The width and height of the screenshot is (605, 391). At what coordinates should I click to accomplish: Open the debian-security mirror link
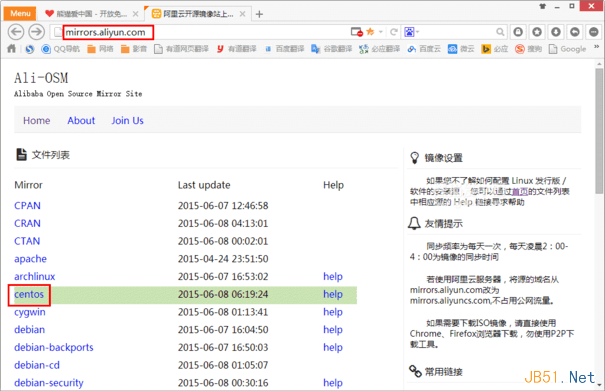(49, 383)
